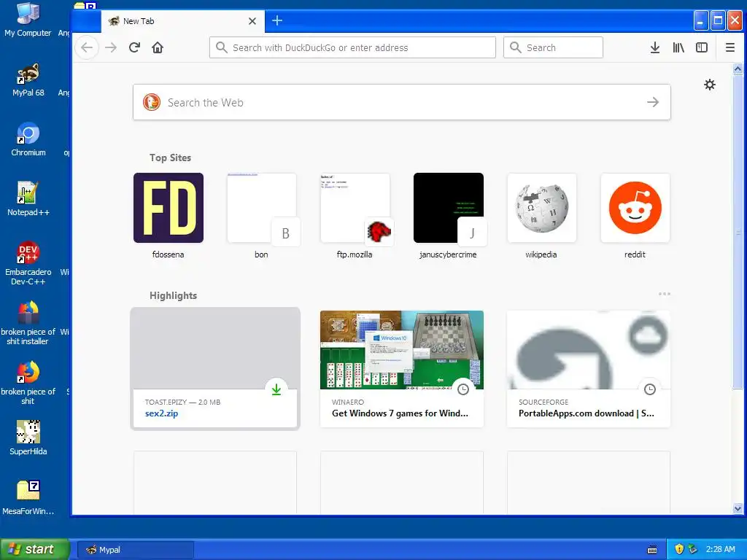Viewport: 747px width, 560px height.
Task: Open Highlights section menu dots
Action: point(664,294)
